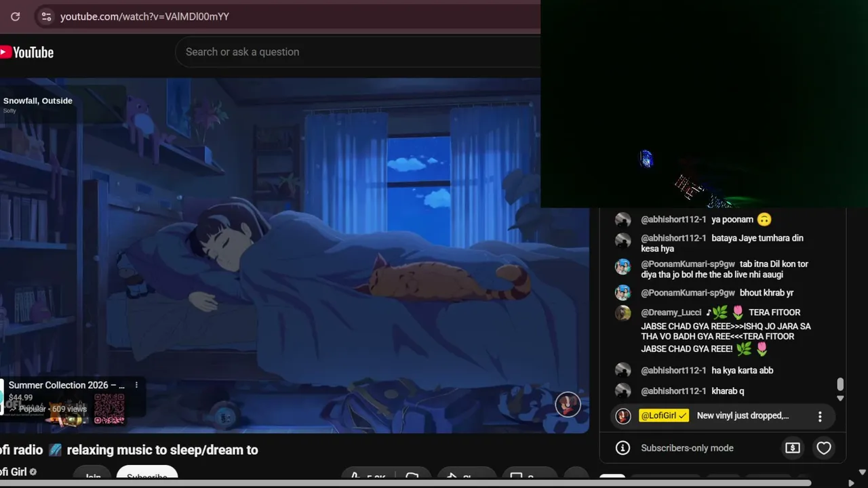868x488 pixels.
Task: Click horizontal scrollbar right arrow
Action: point(852,483)
